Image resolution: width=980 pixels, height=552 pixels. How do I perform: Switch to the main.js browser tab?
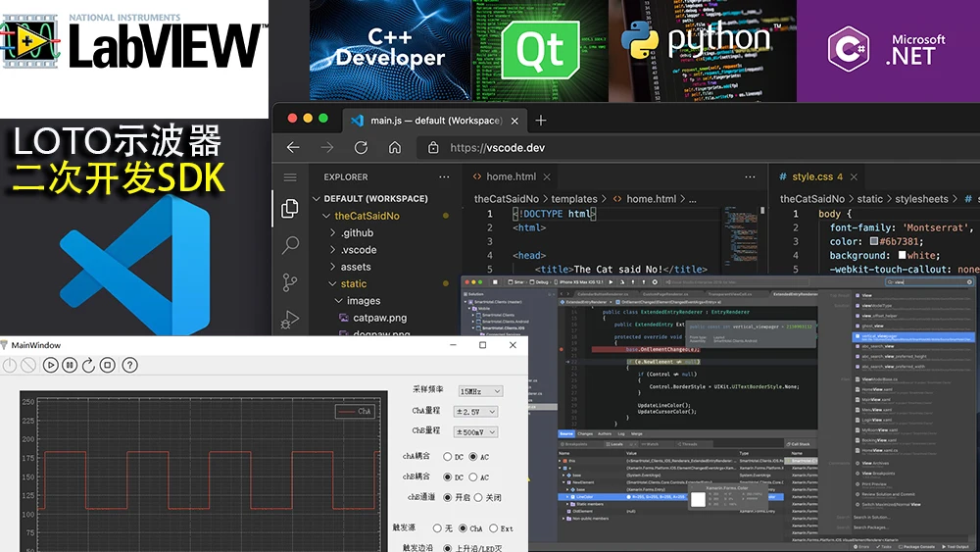tap(434, 120)
